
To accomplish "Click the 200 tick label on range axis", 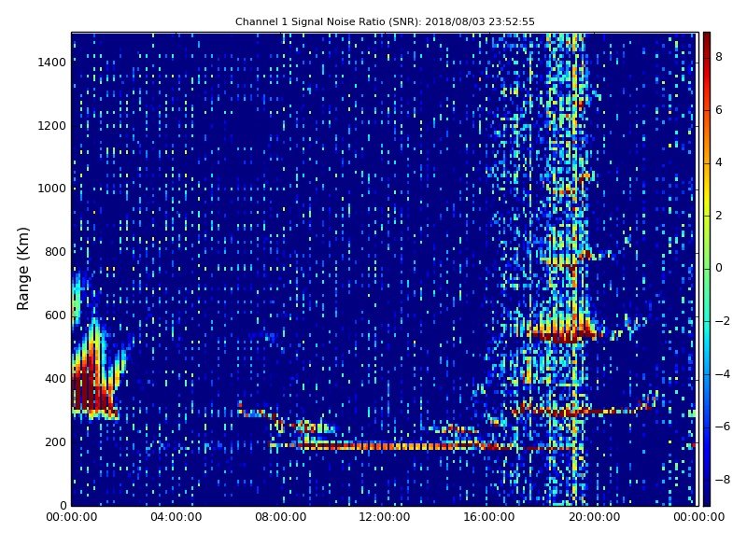I will (x=55, y=441).
